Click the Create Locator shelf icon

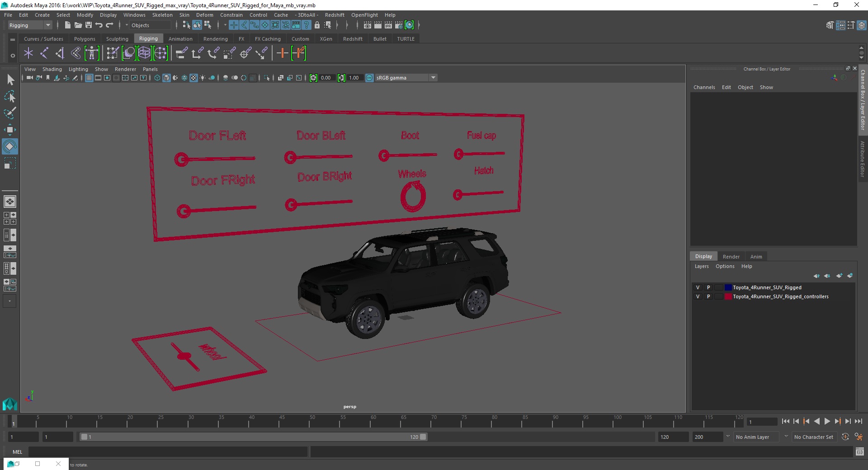point(28,53)
